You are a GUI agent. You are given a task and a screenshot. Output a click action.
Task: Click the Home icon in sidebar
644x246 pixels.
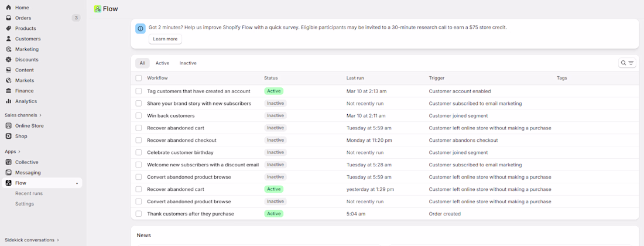(8, 8)
